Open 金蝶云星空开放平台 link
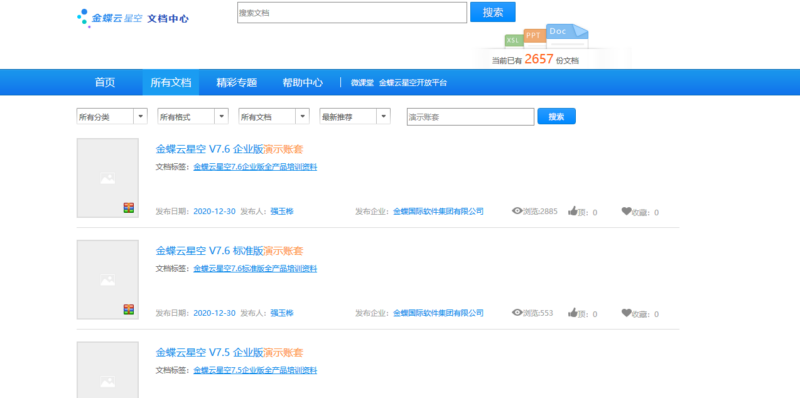Screen dimensions: 800x398 413,83
